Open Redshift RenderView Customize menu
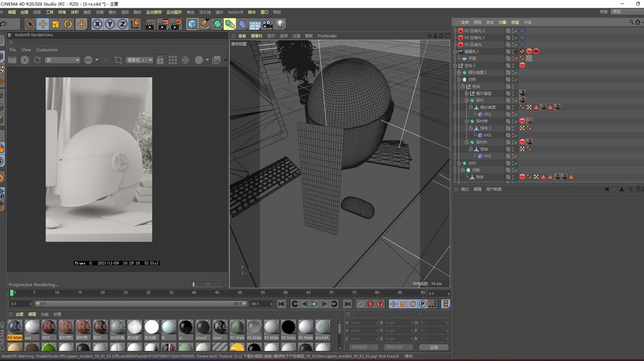The height and width of the screenshot is (361, 644). pyautogui.click(x=47, y=49)
